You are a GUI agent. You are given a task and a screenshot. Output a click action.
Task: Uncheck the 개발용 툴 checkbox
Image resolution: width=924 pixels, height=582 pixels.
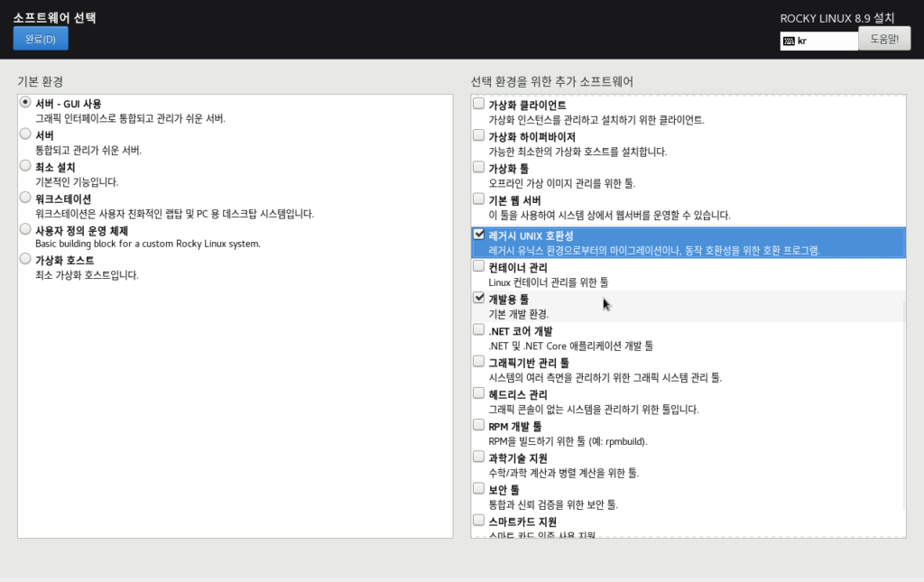coord(478,298)
